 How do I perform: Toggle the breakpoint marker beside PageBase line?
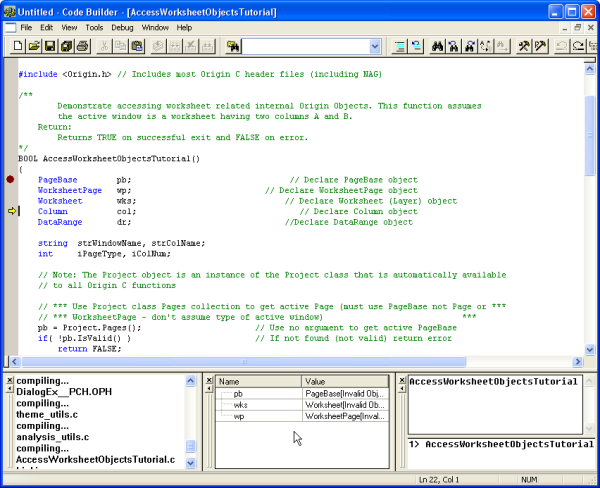(10, 179)
